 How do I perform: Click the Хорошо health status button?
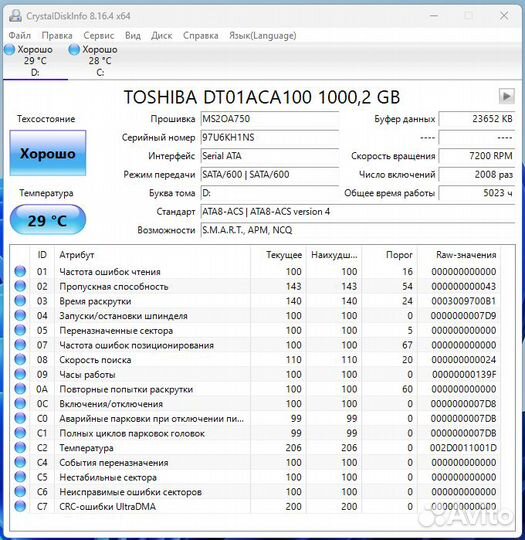coord(48,153)
